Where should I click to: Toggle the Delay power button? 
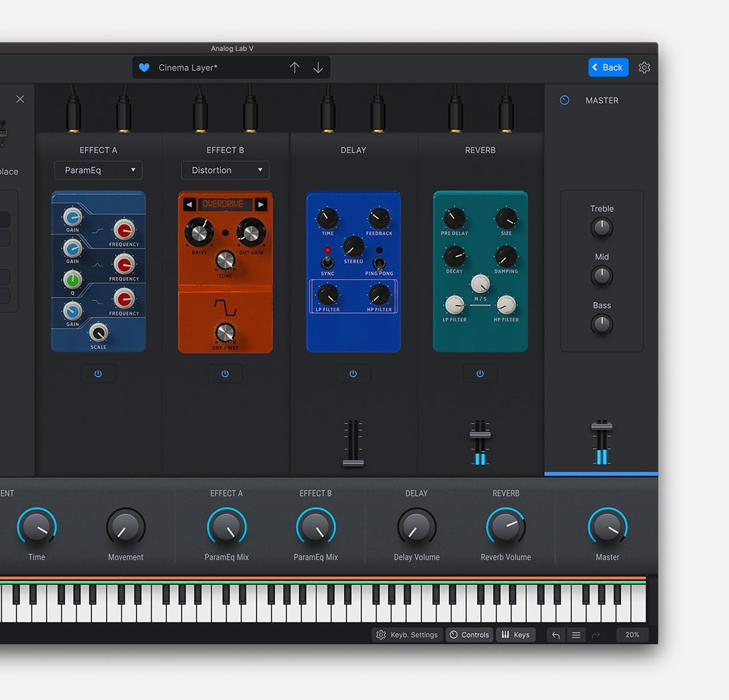[353, 373]
